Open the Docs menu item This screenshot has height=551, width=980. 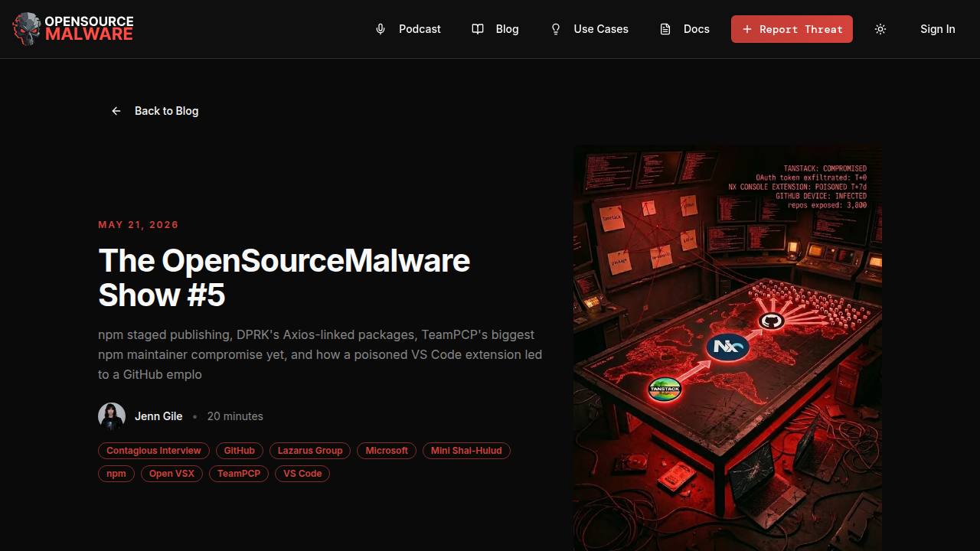(x=685, y=29)
